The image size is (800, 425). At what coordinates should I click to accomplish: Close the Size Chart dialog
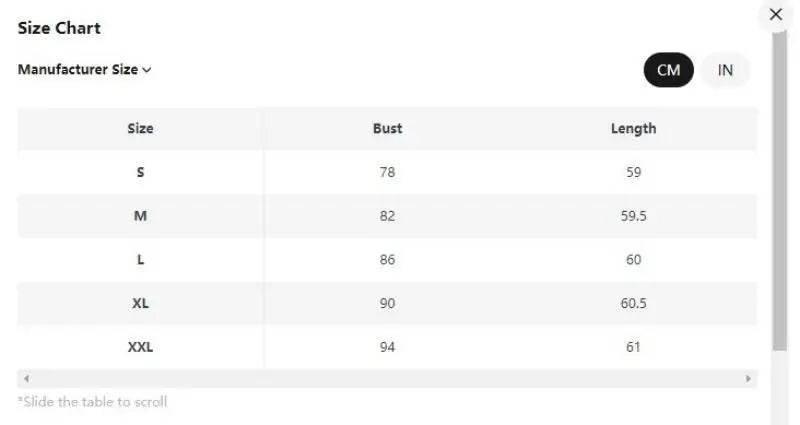(x=775, y=15)
